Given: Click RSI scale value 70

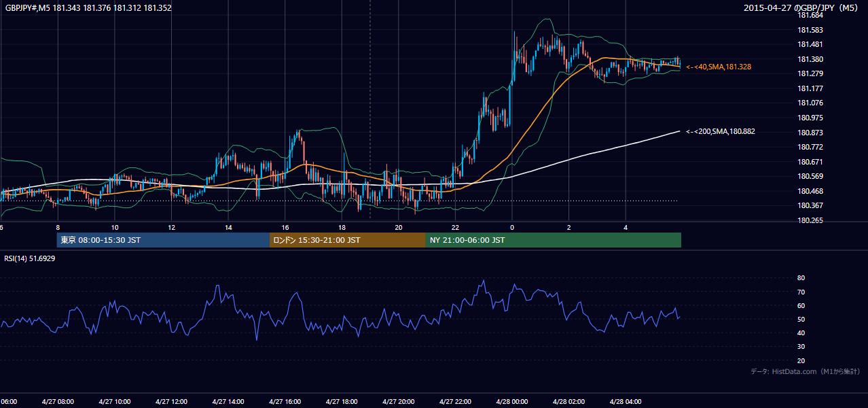Looking at the screenshot, I should pos(801,292).
